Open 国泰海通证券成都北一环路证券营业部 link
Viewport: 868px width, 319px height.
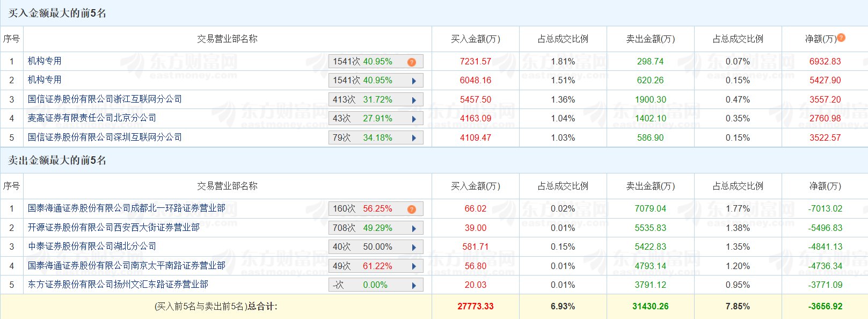[126, 208]
